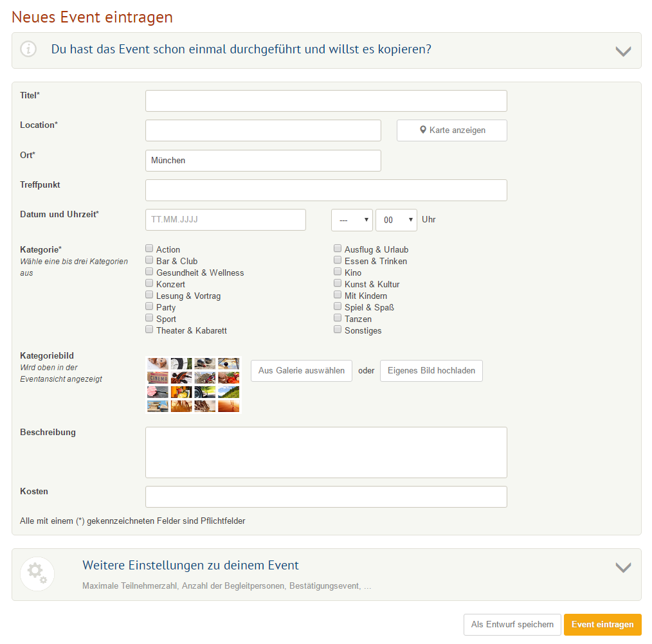Select the Theater & Kabarett checkbox

(149, 330)
